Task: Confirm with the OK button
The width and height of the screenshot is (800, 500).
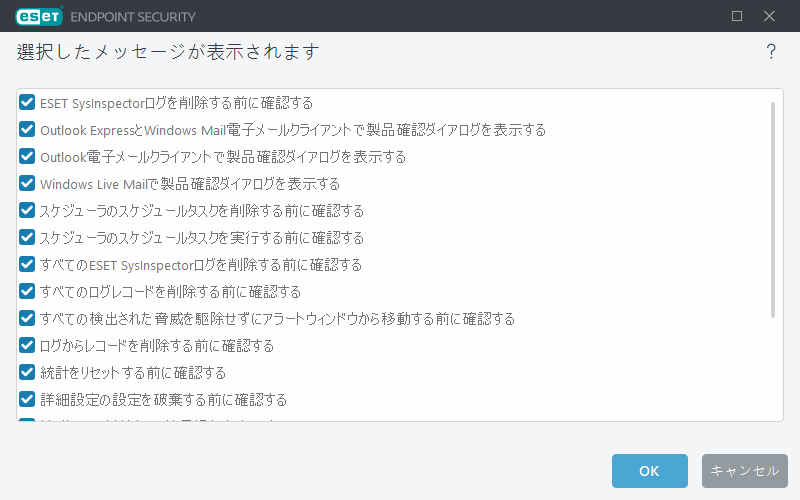Action: (649, 471)
